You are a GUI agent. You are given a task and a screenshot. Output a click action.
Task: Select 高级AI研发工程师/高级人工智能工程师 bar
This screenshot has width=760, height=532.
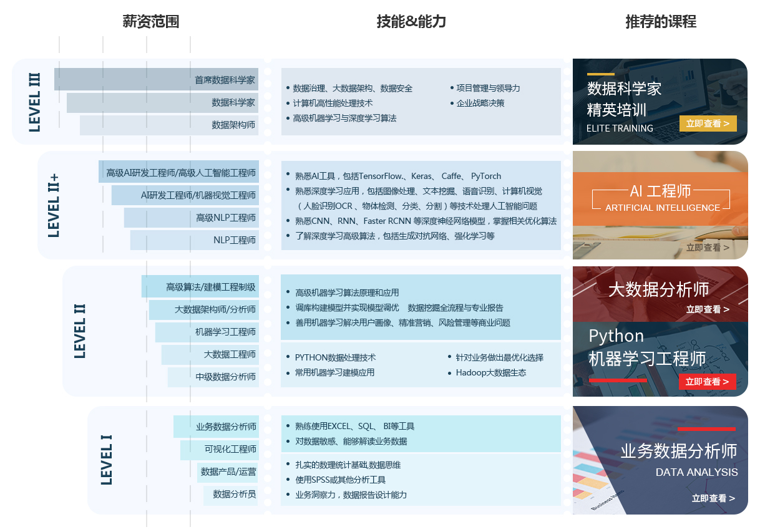[178, 172]
